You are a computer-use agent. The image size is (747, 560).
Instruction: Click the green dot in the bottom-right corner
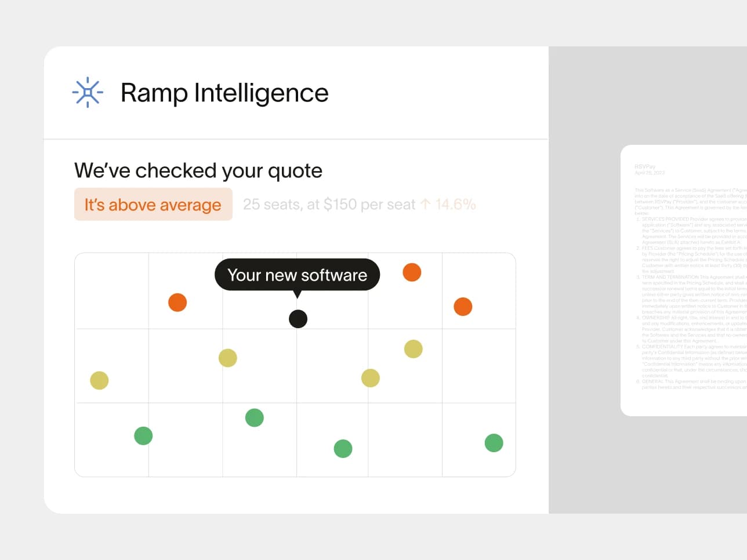494,443
